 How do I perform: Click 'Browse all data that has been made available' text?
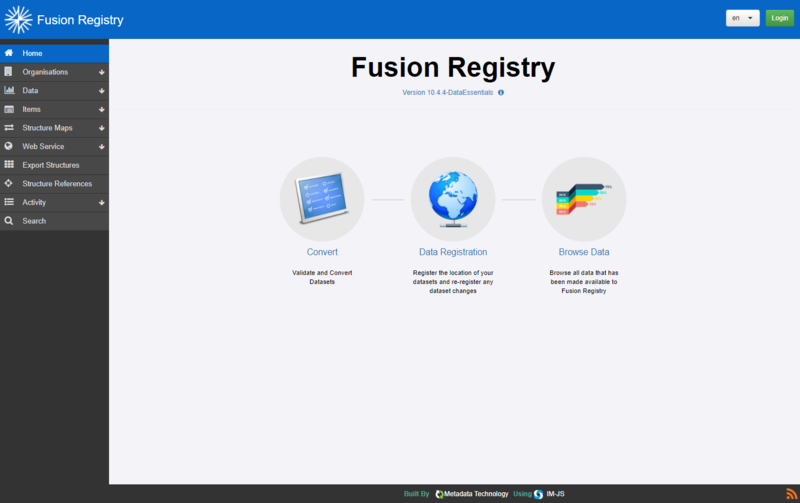(x=584, y=282)
